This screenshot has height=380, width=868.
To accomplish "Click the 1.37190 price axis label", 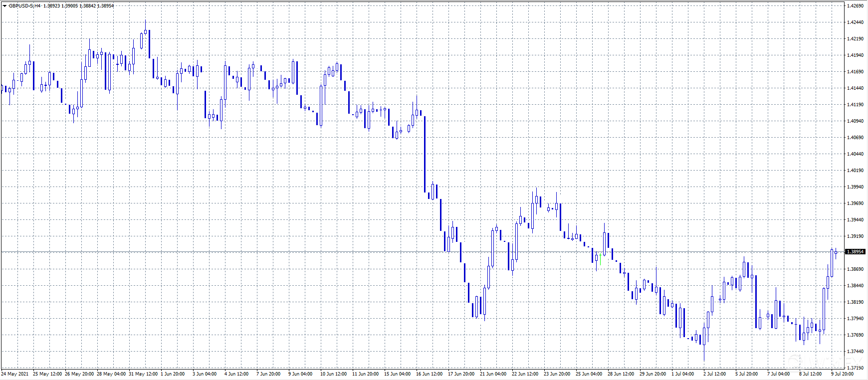I will (x=855, y=368).
